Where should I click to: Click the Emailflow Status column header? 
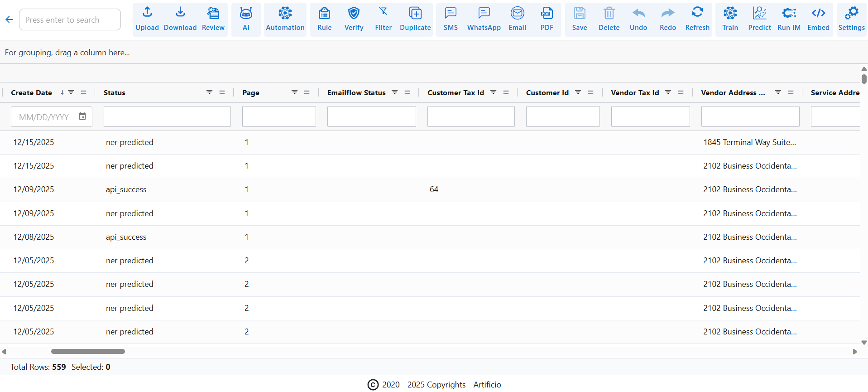tap(356, 92)
